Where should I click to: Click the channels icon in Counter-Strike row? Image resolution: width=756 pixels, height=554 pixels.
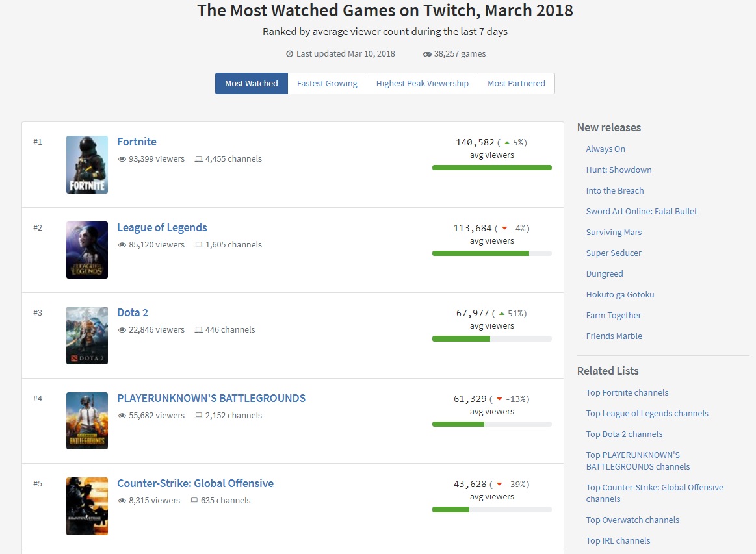coord(194,501)
